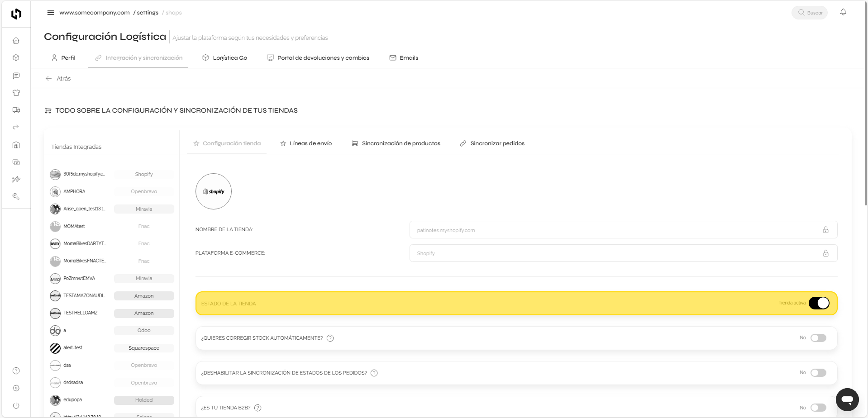Click the magic wand automations icon

pyautogui.click(x=16, y=179)
